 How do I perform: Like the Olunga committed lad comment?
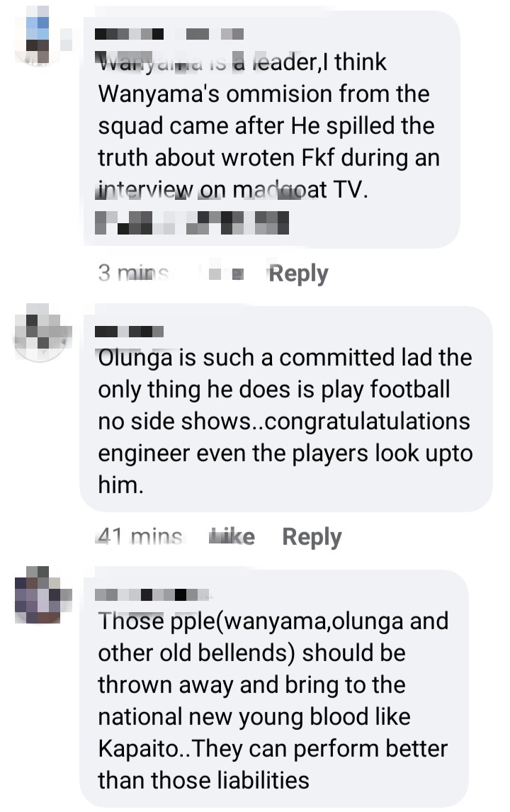[232, 536]
